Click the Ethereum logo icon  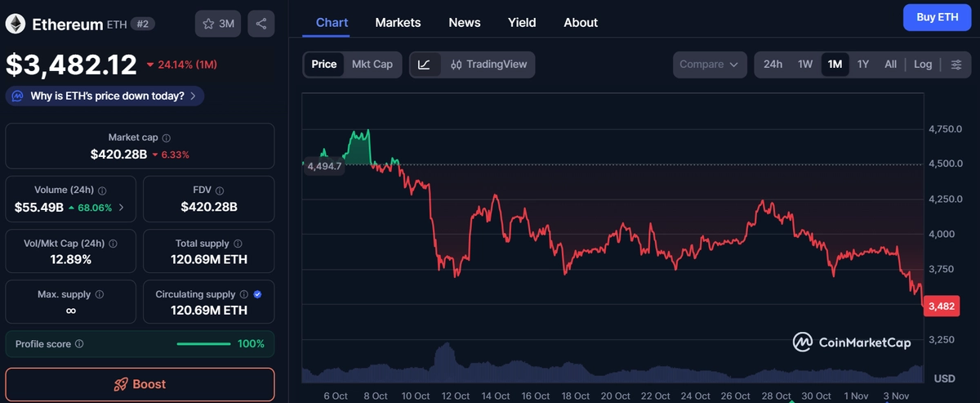pyautogui.click(x=16, y=24)
